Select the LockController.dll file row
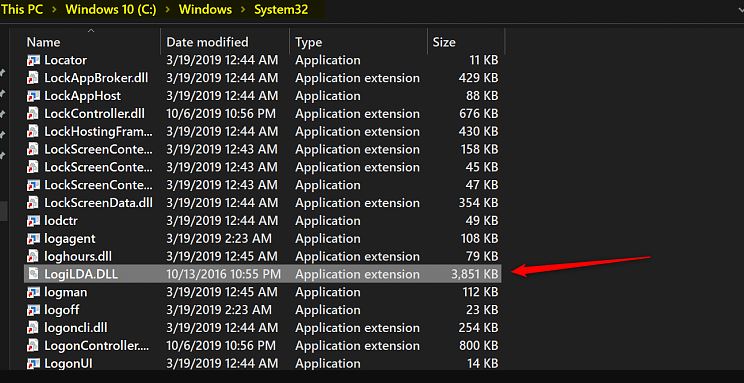Screen dimensions: 744x383 pyautogui.click(x=262, y=114)
